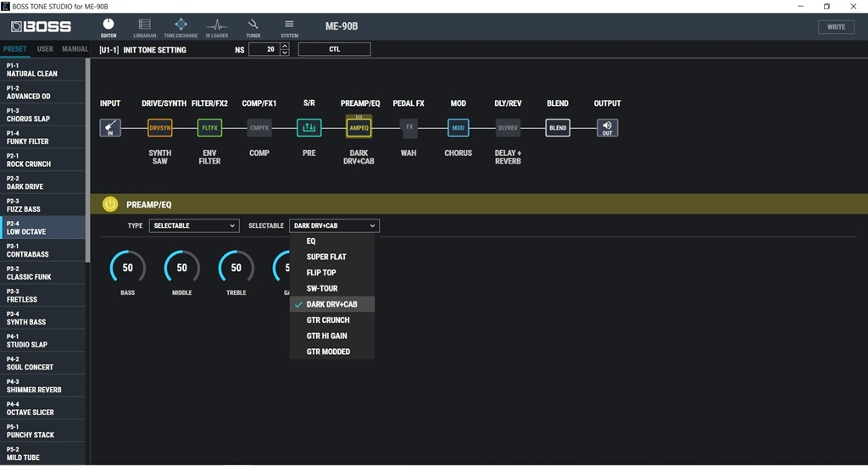Select preset P5-1 PUNCHY STACK
Viewport: 868px width, 466px height.
42,431
